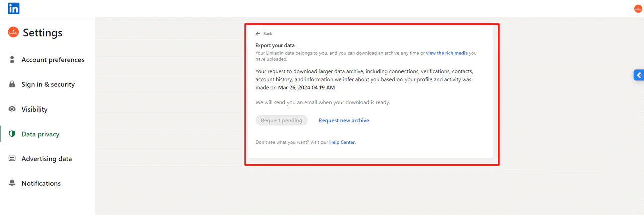Click the eye icon next to Visibility

pyautogui.click(x=12, y=109)
